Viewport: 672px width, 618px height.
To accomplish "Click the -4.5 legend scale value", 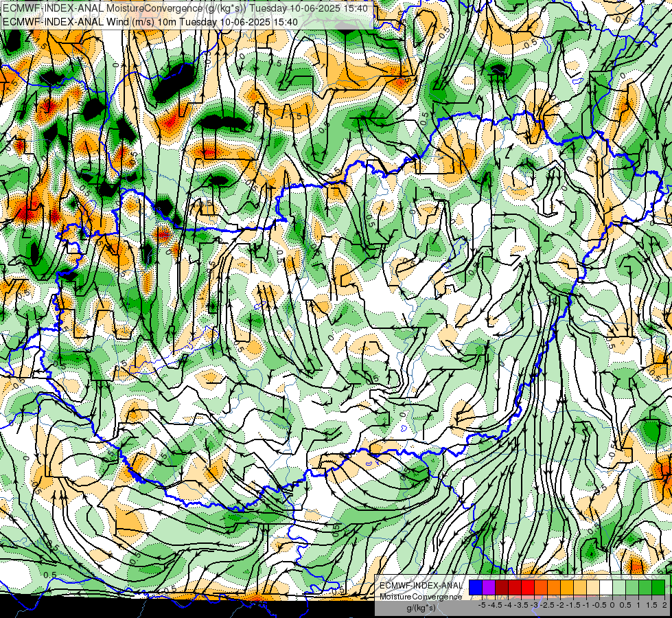I will pyautogui.click(x=495, y=605).
